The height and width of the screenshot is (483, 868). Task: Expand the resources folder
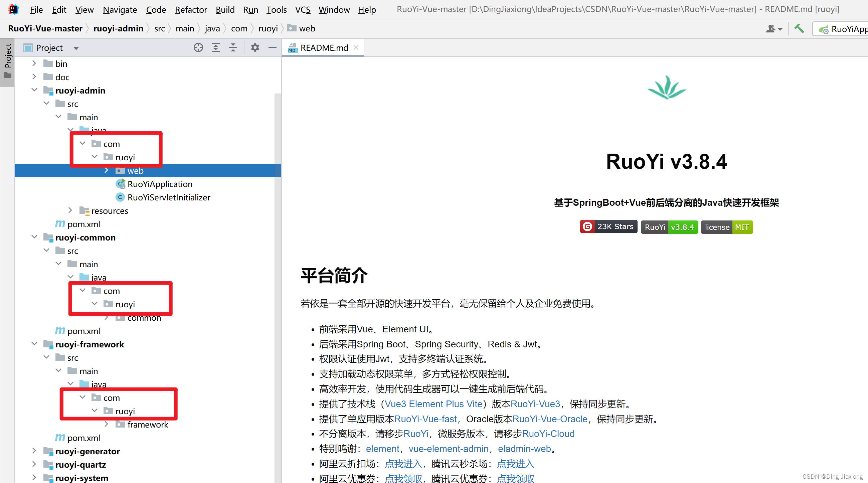(70, 210)
